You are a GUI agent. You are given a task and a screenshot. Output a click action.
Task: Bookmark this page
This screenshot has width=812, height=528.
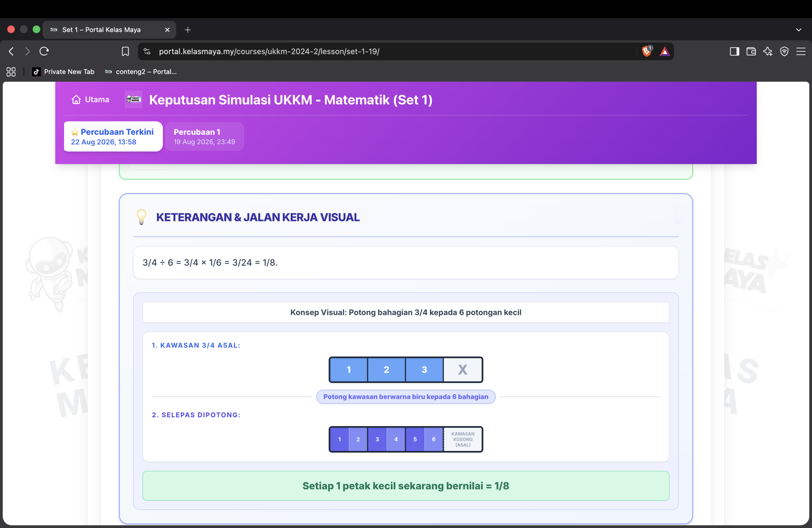(x=125, y=51)
